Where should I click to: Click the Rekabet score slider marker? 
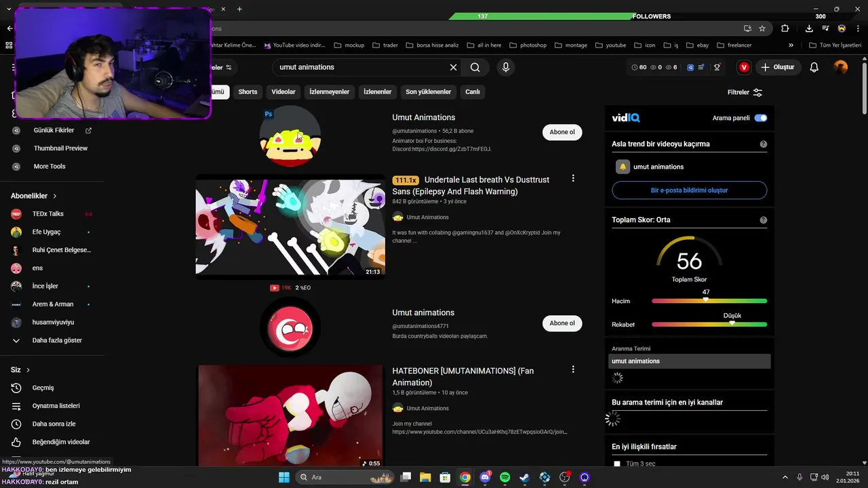[x=732, y=323]
